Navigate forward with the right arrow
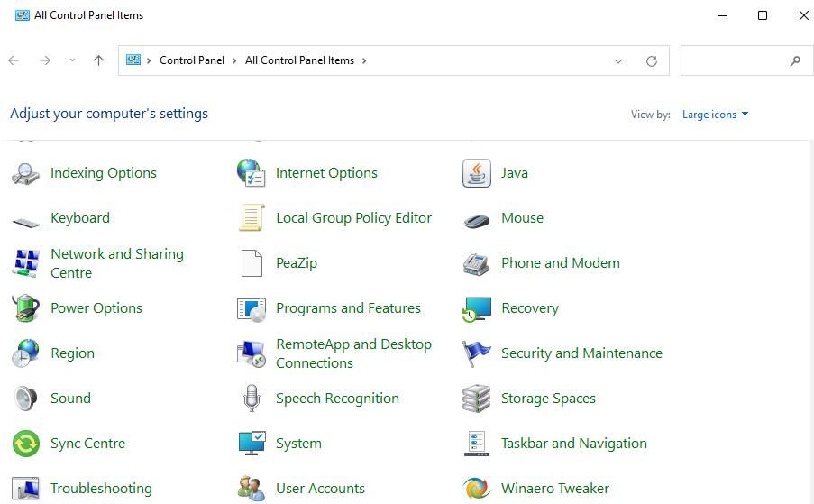The width and height of the screenshot is (814, 504). point(45,60)
